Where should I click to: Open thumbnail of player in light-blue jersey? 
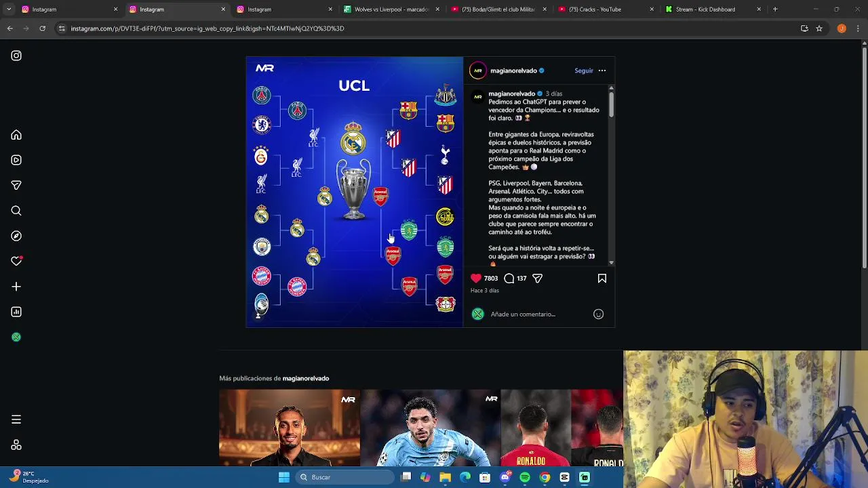431,428
